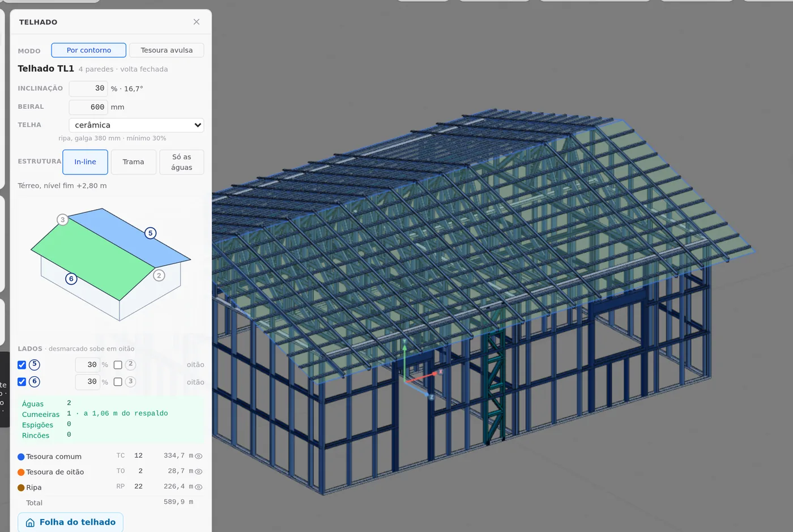Open Folha do telhado sheet
Viewport: 793px width, 532px height.
70,522
